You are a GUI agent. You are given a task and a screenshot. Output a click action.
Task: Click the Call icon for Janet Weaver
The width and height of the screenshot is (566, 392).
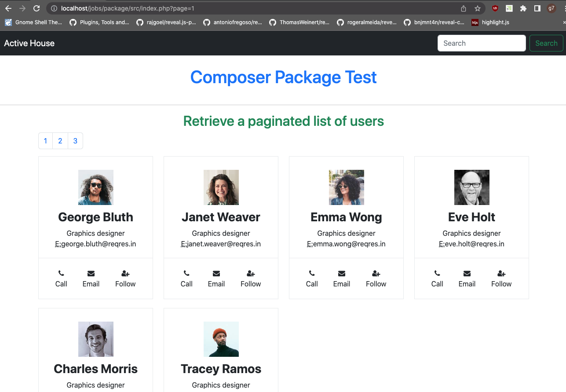186,273
